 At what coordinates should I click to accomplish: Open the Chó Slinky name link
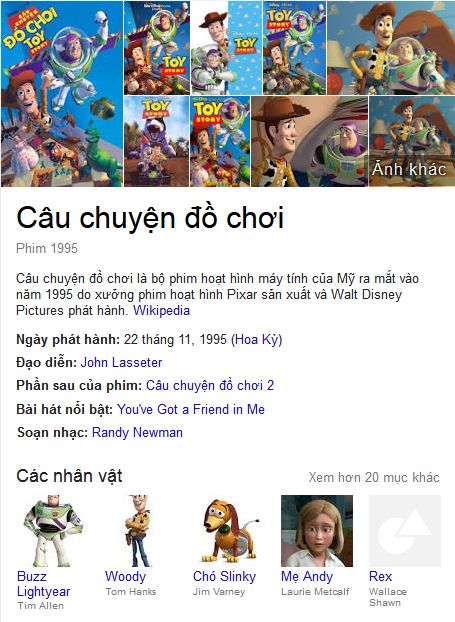pyautogui.click(x=224, y=576)
